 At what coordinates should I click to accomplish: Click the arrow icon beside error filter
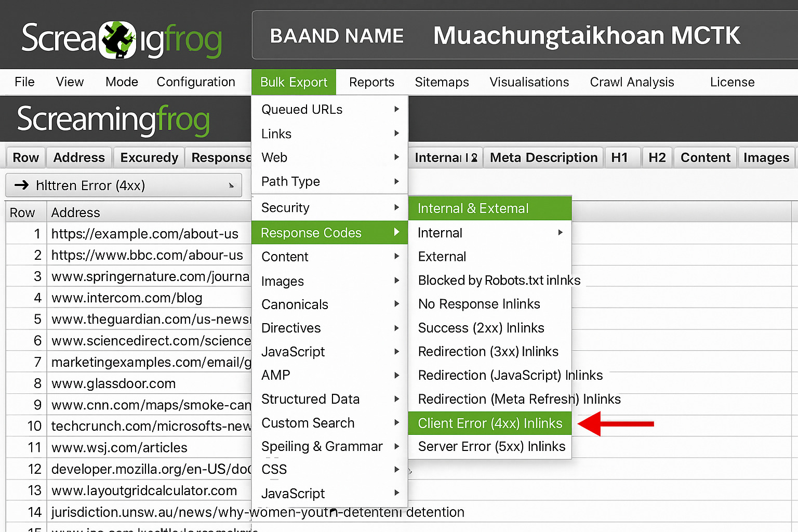[21, 185]
